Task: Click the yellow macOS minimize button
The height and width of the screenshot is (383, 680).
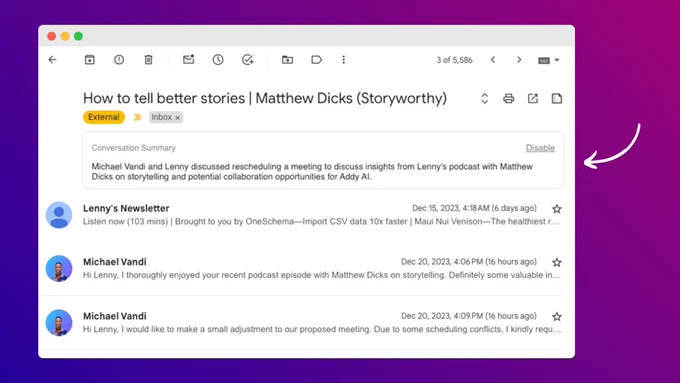Action: [x=65, y=36]
